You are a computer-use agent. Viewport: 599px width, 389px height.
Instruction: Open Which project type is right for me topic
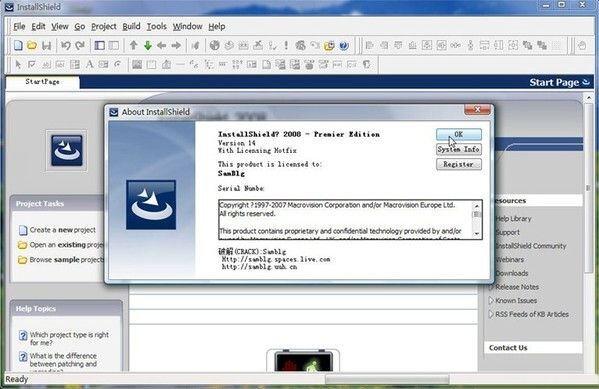69,339
